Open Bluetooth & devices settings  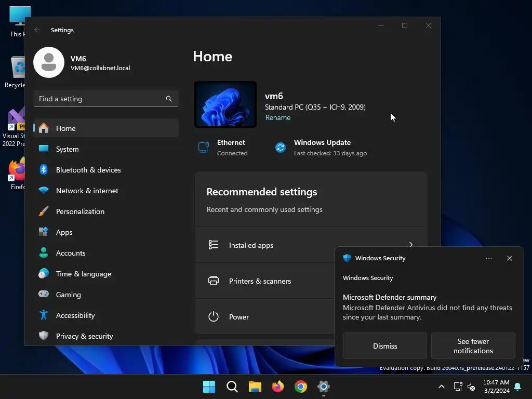pos(106,170)
